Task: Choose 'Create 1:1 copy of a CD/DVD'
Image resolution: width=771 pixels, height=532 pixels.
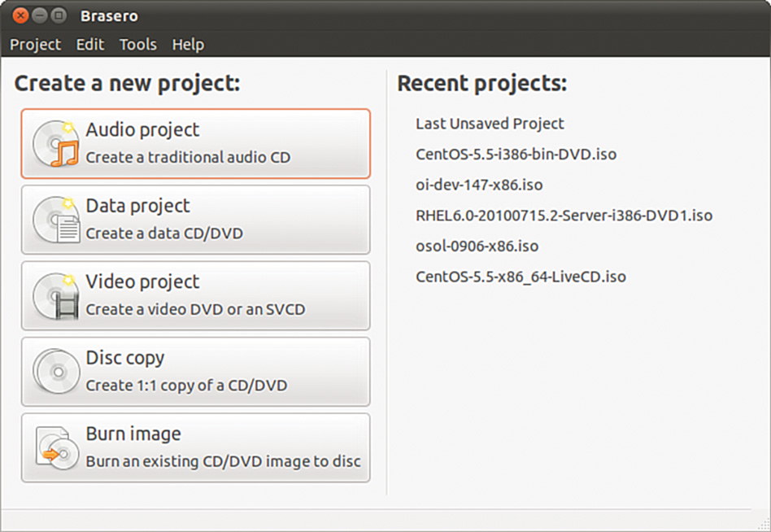Action: pyautogui.click(x=186, y=385)
